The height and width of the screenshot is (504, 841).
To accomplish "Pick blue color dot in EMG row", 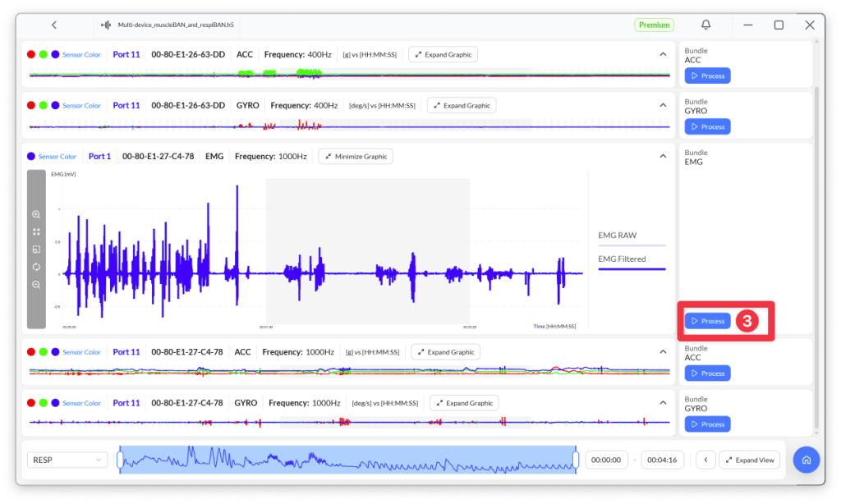I will click(31, 156).
